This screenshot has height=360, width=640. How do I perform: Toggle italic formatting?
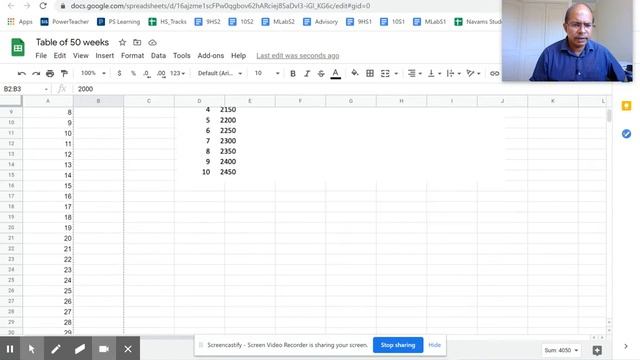click(307, 73)
